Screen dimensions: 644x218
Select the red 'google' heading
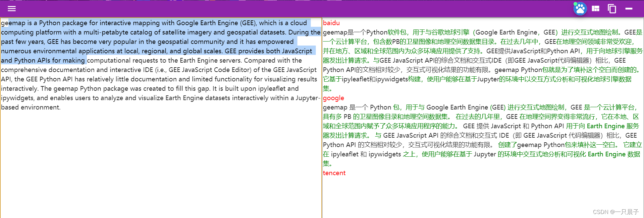click(x=333, y=98)
